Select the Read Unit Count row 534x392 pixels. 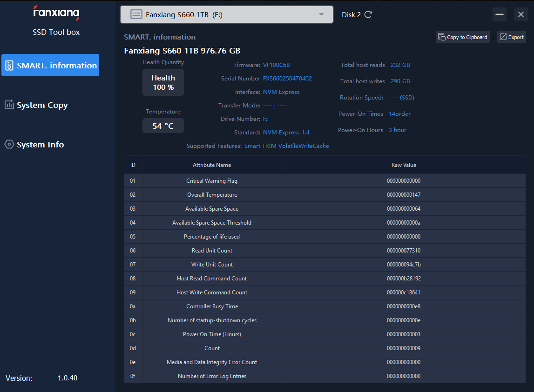pyautogui.click(x=325, y=251)
